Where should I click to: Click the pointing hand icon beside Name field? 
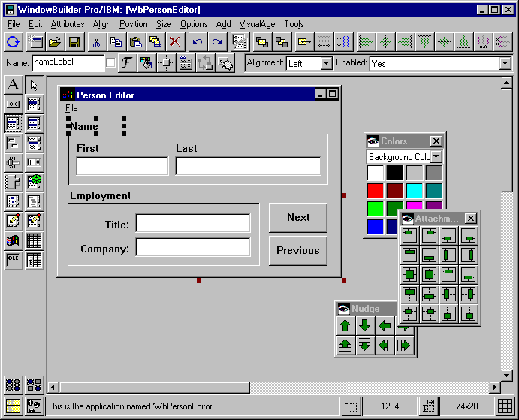pyautogui.click(x=225, y=63)
